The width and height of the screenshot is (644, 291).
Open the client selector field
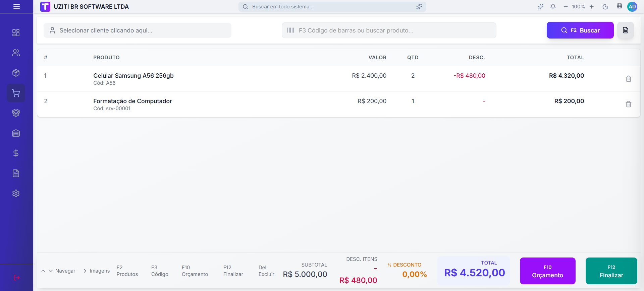[x=137, y=30]
